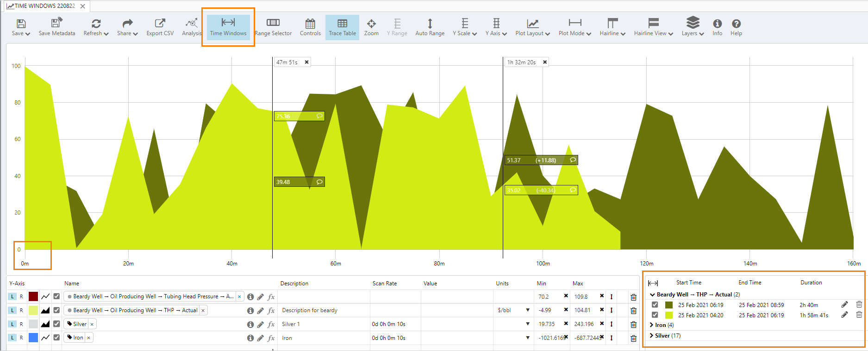Toggle checkbox for 25 Feb 2021 06:19 time window
The image size is (868, 351).
pos(655,305)
